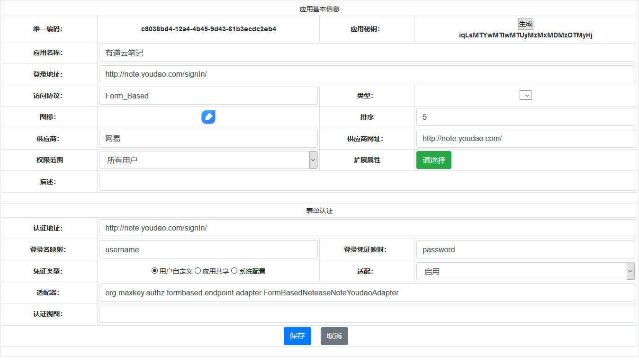The height and width of the screenshot is (364, 639).
Task: Focus the 登录名映射 username field
Action: tap(208, 249)
